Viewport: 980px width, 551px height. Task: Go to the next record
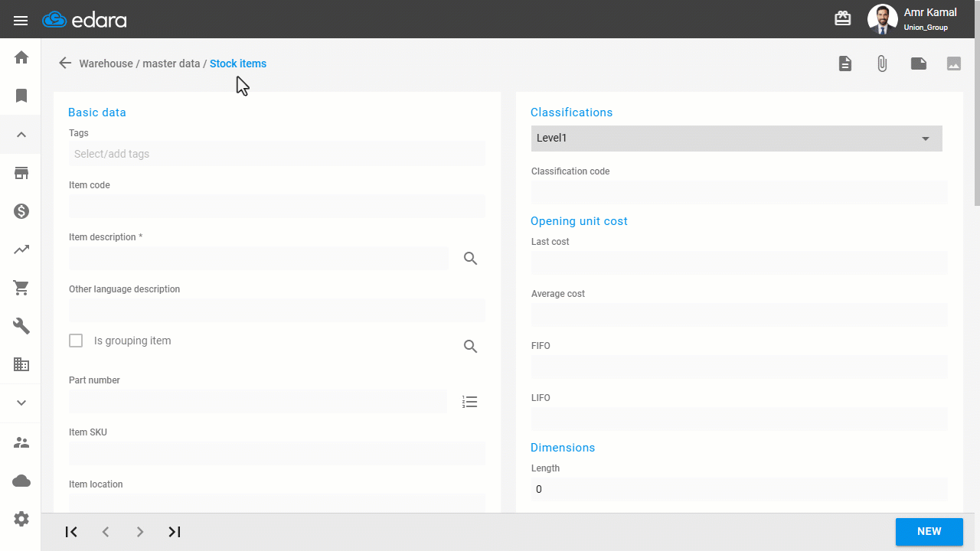coord(140,532)
